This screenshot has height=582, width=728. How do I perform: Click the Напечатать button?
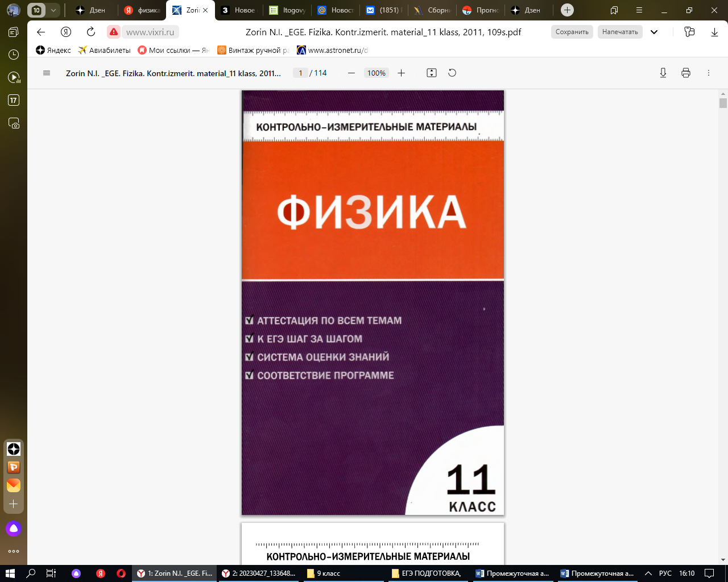[620, 32]
